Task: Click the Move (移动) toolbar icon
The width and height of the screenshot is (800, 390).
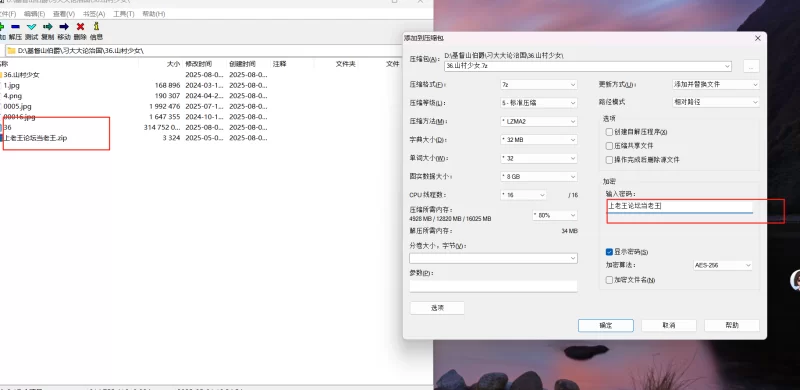Action: tap(64, 27)
